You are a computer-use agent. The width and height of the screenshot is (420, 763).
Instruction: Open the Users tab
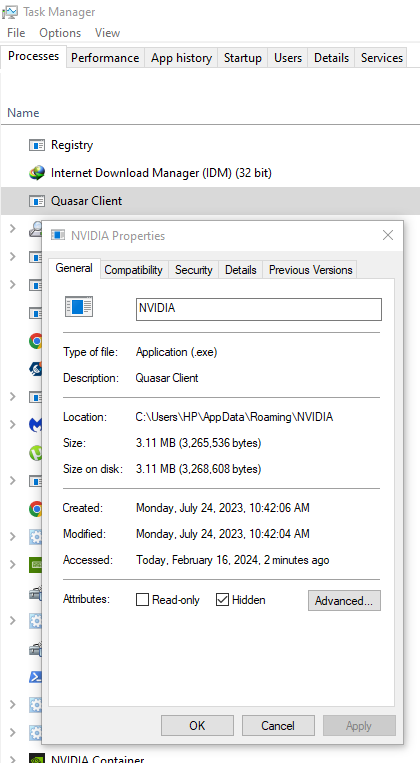[x=288, y=58]
